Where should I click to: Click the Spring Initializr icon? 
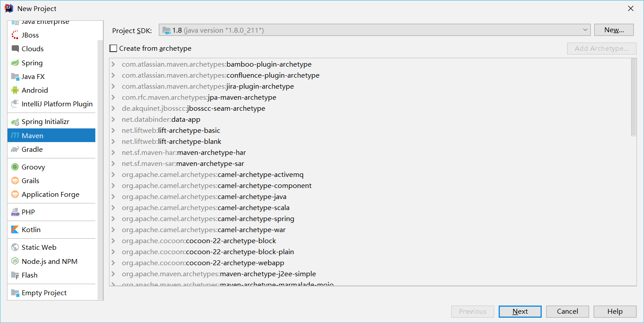(15, 122)
